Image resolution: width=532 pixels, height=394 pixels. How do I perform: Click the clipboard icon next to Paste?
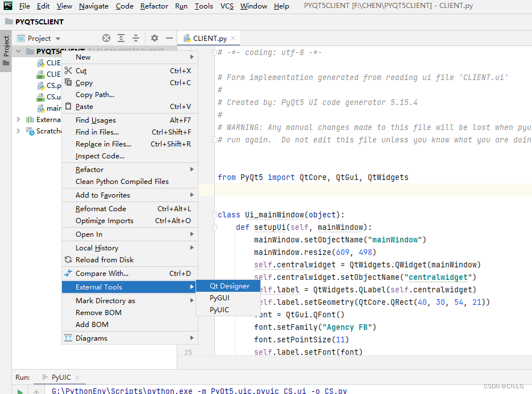(x=68, y=106)
